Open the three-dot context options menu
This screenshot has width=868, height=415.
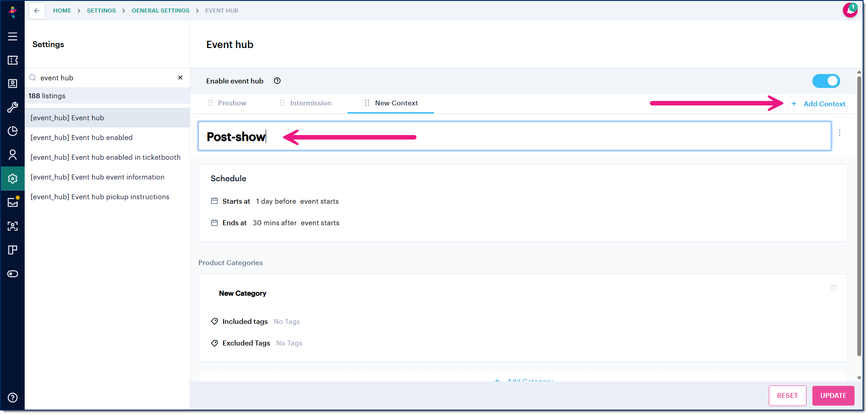840,133
